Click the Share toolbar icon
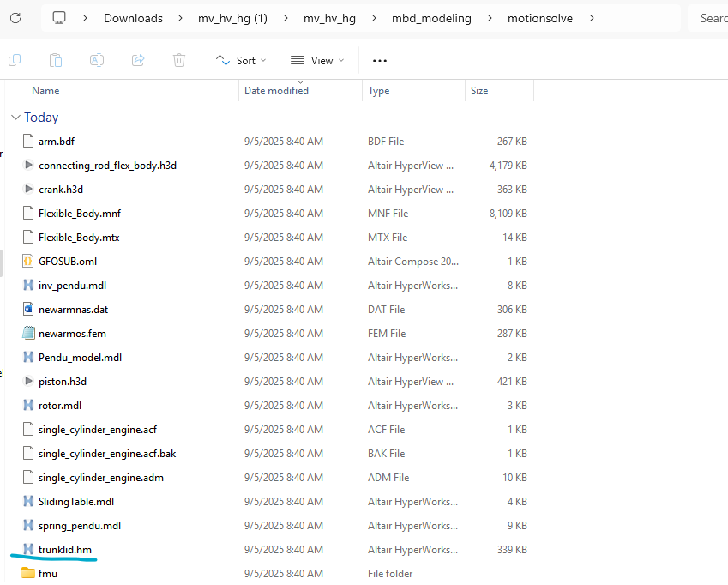 [x=138, y=60]
